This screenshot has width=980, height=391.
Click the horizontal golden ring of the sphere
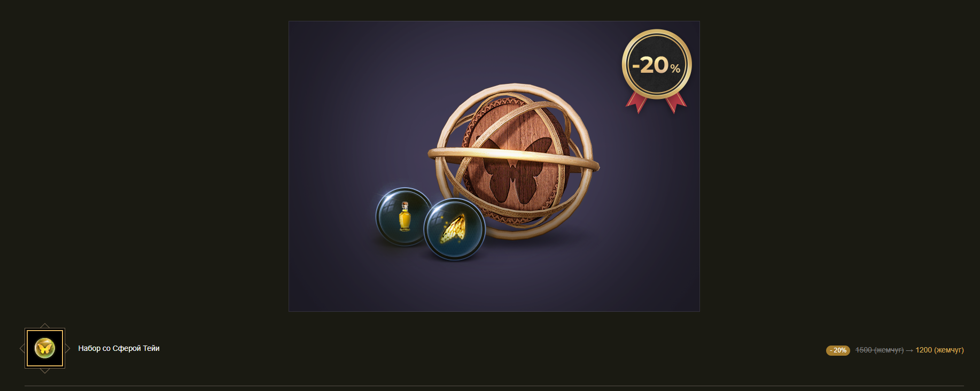[x=514, y=158]
